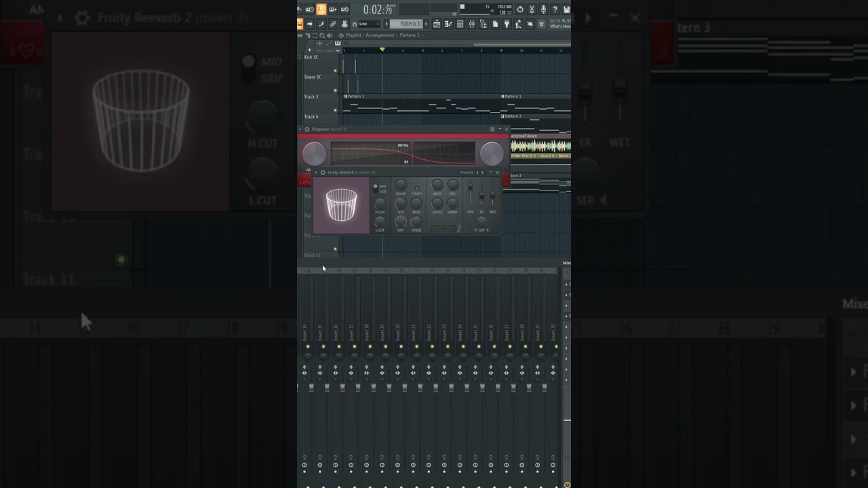This screenshot has width=868, height=488.
Task: Click the desk lamp icon in toolbar
Action: [518, 24]
